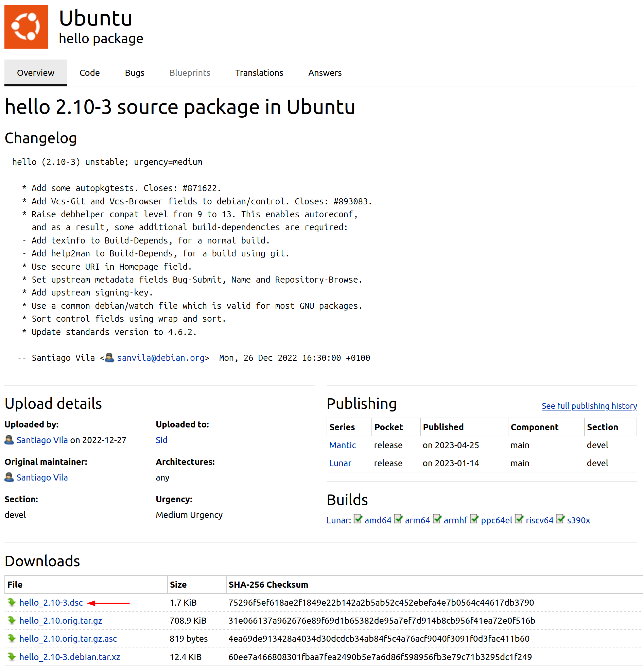Viewport: 643px width, 672px height.
Task: Click changelog line 'Add upstream signing-key.'
Action: coord(92,292)
